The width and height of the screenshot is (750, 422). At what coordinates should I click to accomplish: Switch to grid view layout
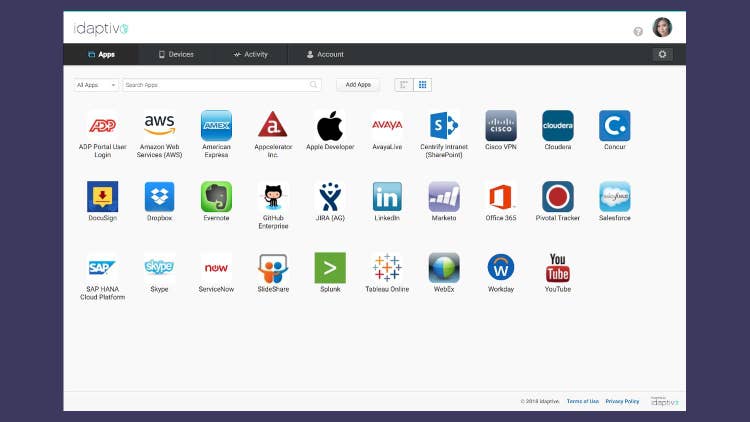click(x=422, y=85)
